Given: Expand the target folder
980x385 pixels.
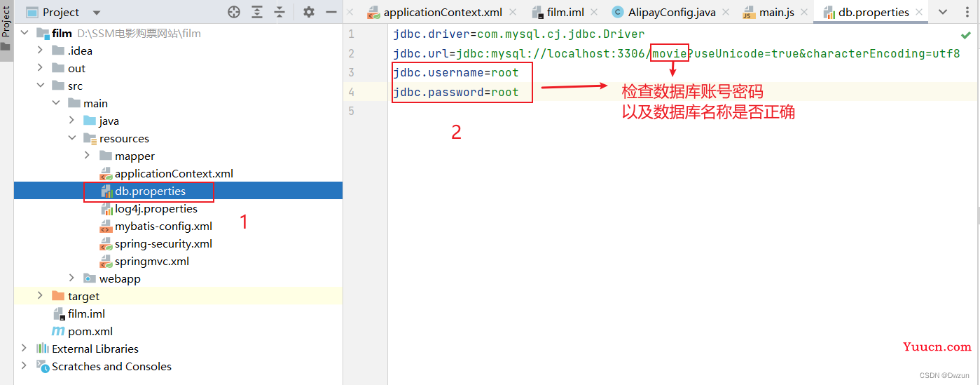Looking at the screenshot, I should point(41,296).
